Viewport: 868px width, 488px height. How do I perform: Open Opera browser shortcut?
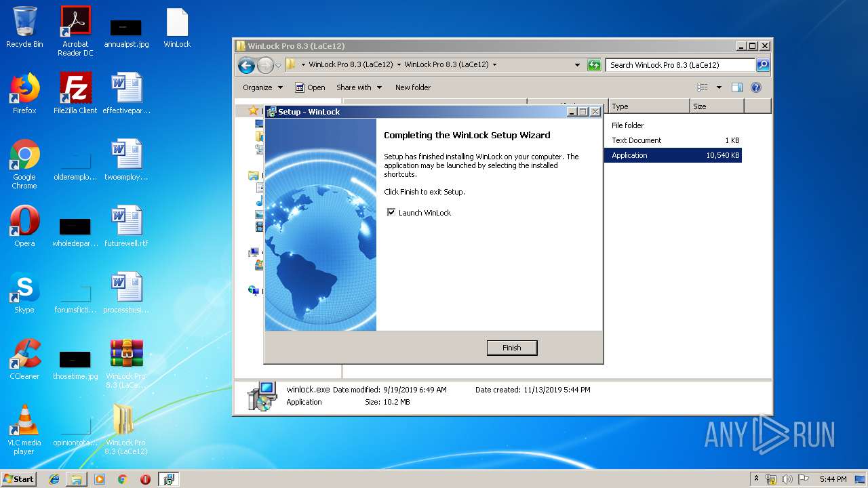[24, 227]
